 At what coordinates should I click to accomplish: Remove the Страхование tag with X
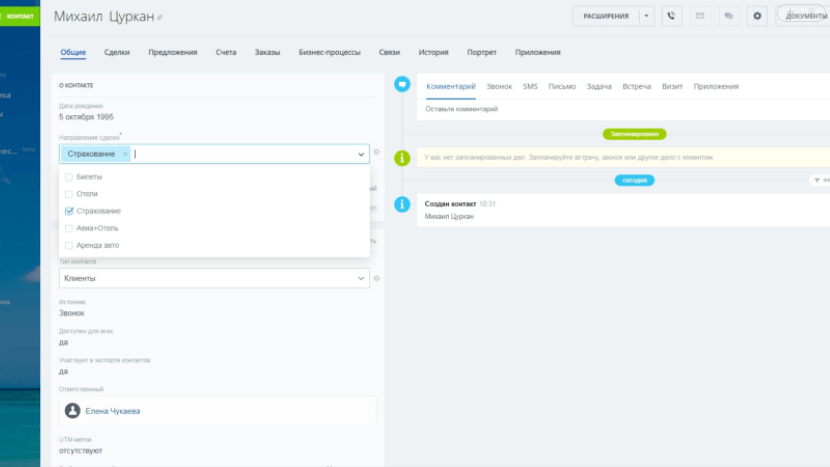pyautogui.click(x=125, y=154)
